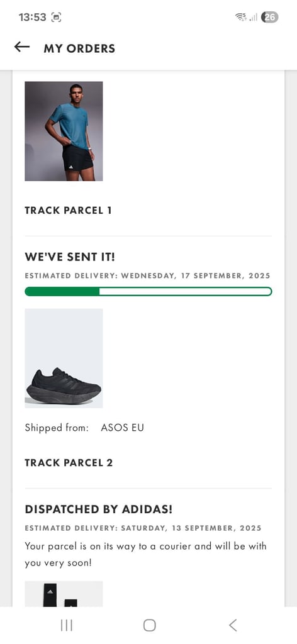Tap the cellular signal strength icon
The width and height of the screenshot is (297, 644).
253,17
